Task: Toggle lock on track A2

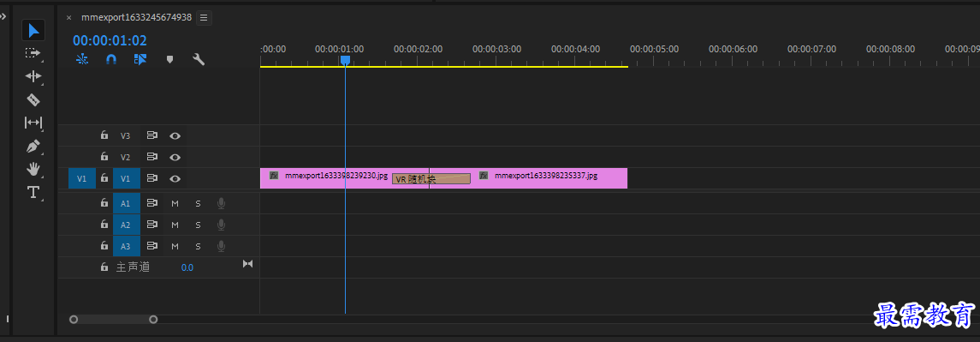Action: 104,225
